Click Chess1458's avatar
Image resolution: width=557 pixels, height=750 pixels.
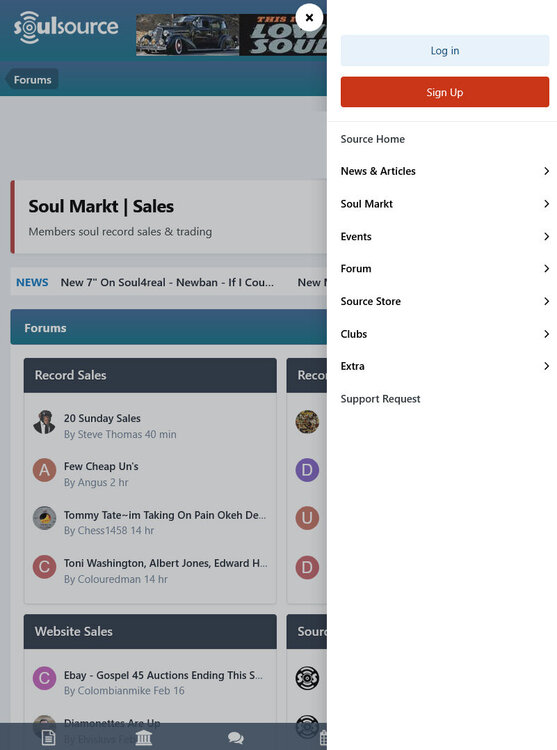44,518
